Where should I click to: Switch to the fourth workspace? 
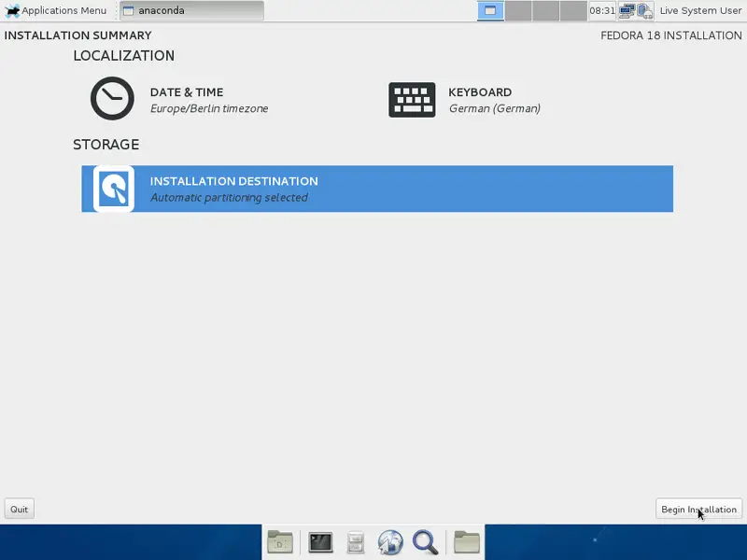573,10
